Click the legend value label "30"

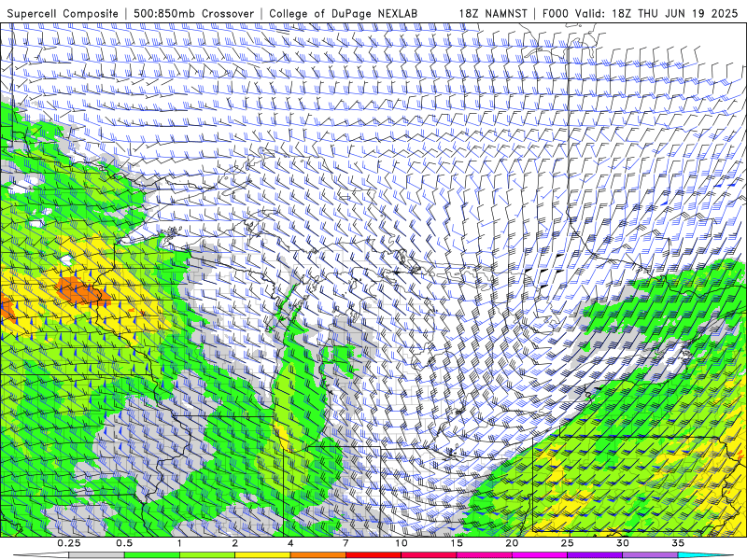point(622,543)
